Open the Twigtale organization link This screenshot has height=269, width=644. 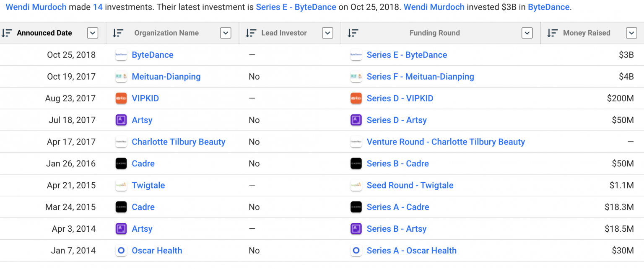[x=148, y=186]
